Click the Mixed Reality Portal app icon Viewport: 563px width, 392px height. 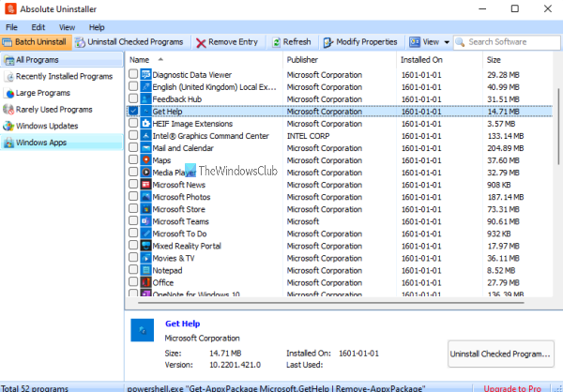(145, 246)
